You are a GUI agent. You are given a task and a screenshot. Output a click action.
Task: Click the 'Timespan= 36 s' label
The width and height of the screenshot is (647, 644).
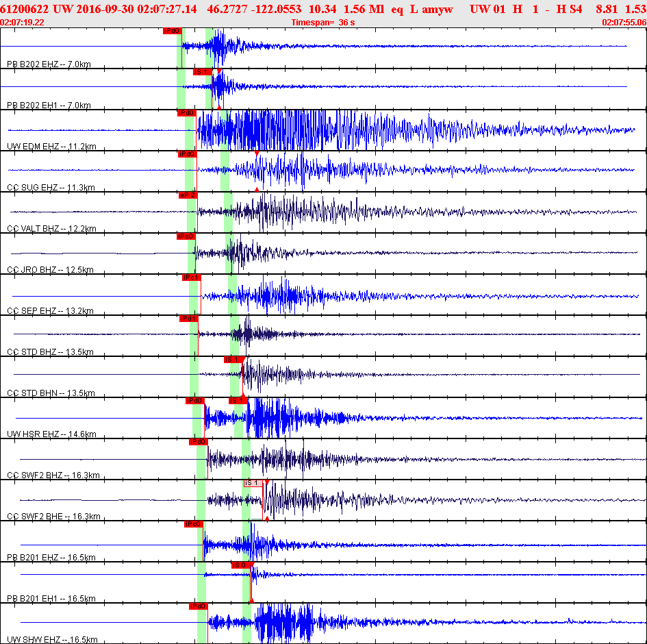323,23
